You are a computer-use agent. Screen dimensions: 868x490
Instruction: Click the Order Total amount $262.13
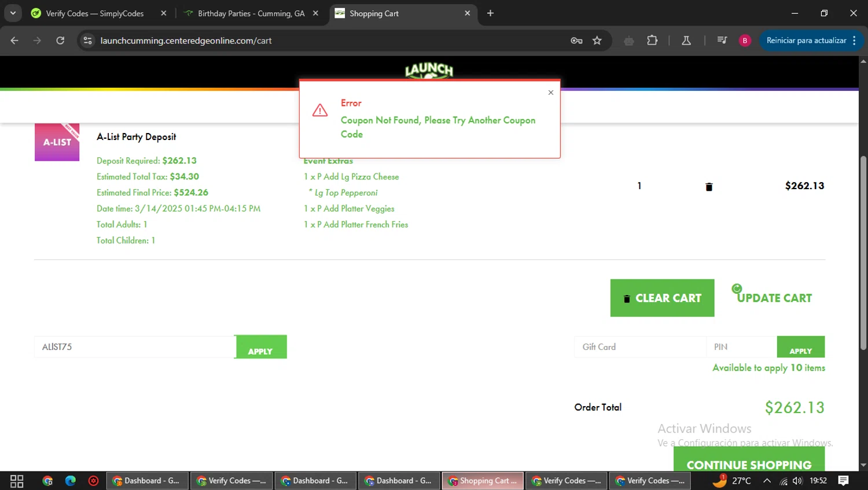[795, 408]
